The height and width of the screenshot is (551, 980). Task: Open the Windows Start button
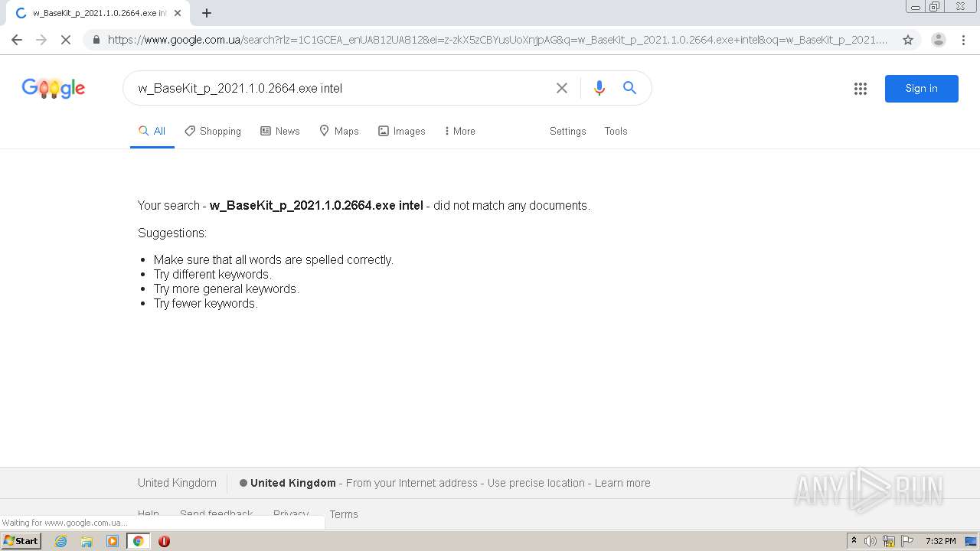[21, 541]
